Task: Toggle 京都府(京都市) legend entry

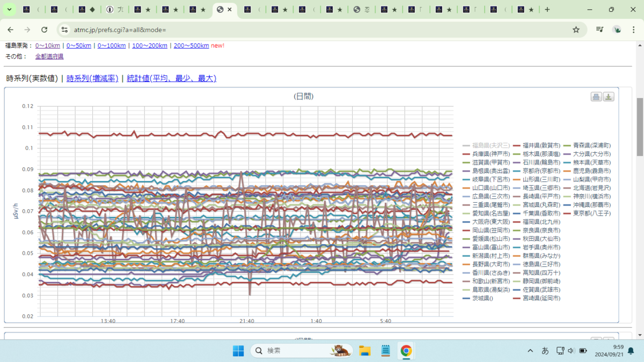Action: [537, 171]
